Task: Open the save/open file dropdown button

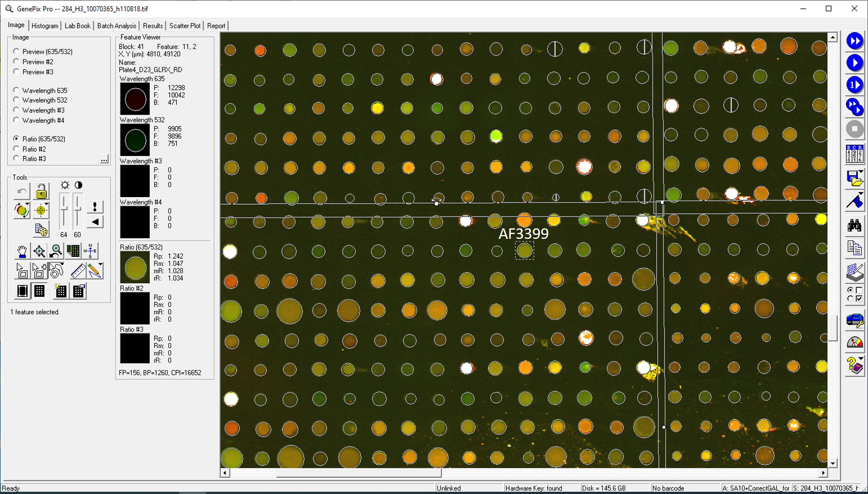Action: pos(861,172)
